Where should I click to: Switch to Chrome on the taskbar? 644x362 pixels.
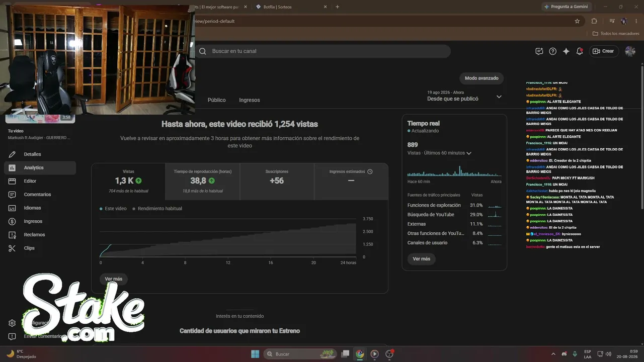[360, 354]
